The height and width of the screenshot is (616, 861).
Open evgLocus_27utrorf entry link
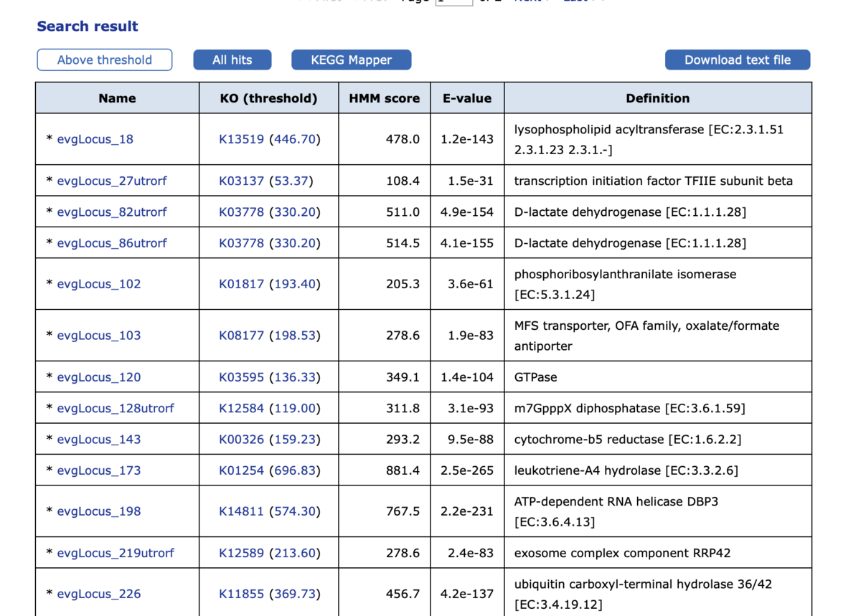111,181
